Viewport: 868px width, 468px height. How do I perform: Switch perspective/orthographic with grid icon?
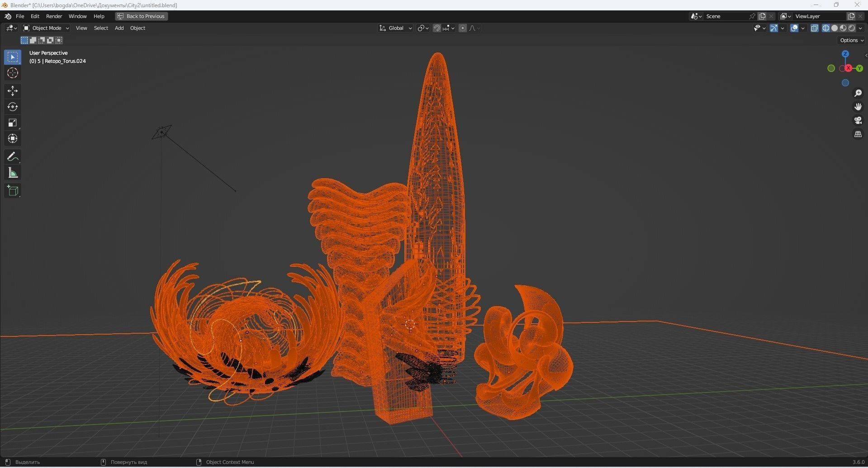pos(858,134)
